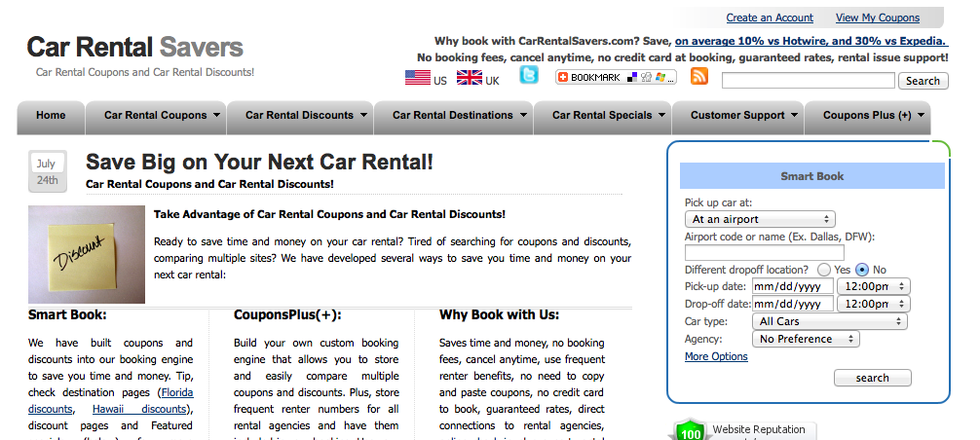Screen dimensions: 980x440
Task: Open the RSS feed icon
Action: tap(699, 76)
